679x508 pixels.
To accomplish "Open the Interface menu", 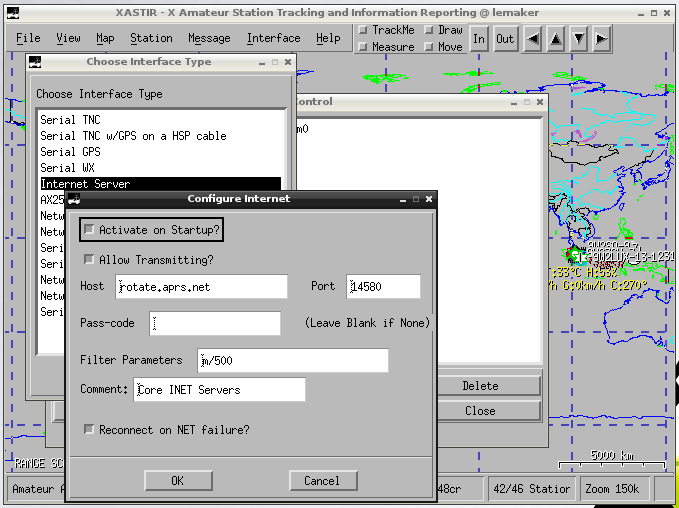I will coord(273,38).
